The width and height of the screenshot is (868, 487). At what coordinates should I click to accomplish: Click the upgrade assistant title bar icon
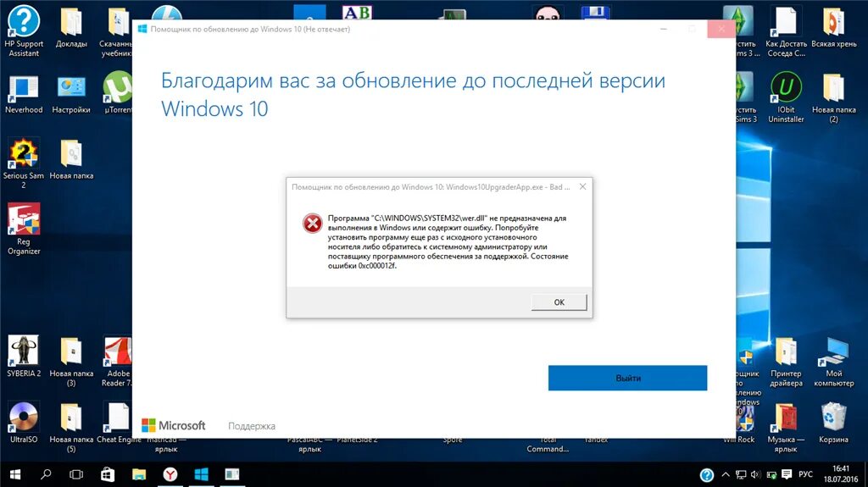[x=142, y=29]
